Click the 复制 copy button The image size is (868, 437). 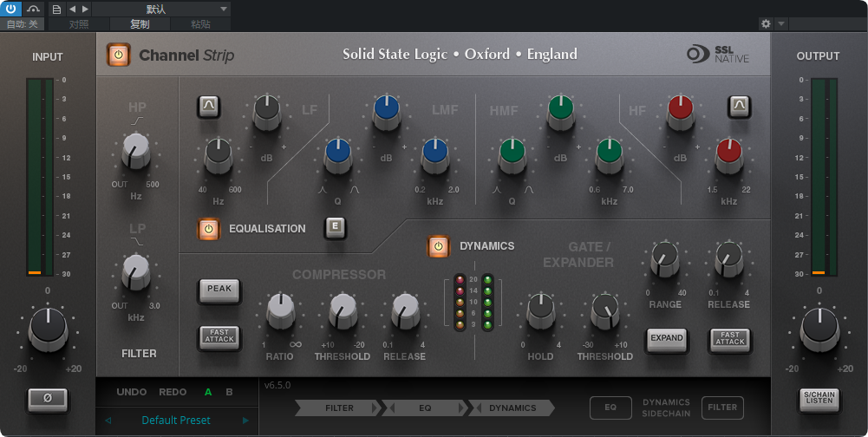coord(140,24)
